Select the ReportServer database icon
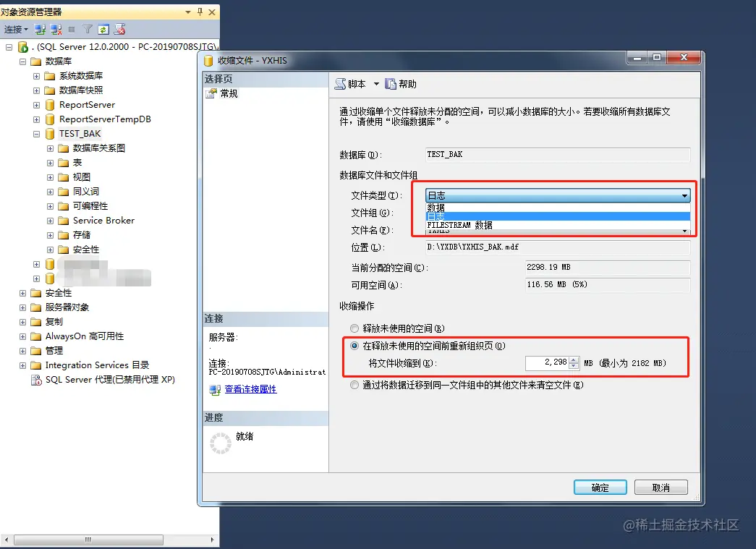The width and height of the screenshot is (756, 549). pyautogui.click(x=50, y=105)
